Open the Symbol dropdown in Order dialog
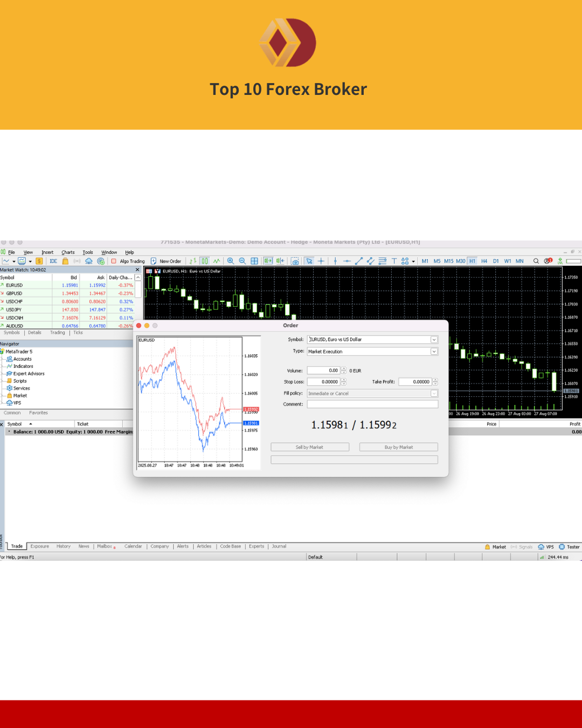This screenshot has height=728, width=582. click(434, 340)
